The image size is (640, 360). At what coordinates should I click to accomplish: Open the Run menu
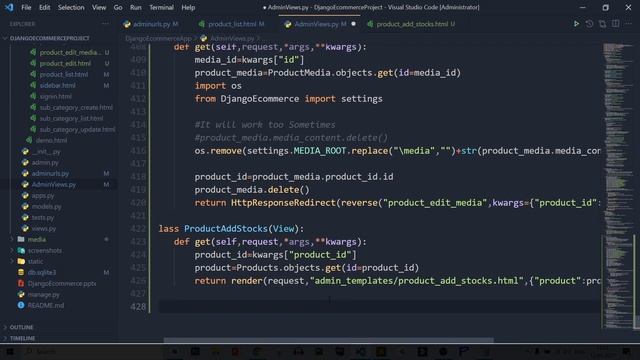coord(136,7)
